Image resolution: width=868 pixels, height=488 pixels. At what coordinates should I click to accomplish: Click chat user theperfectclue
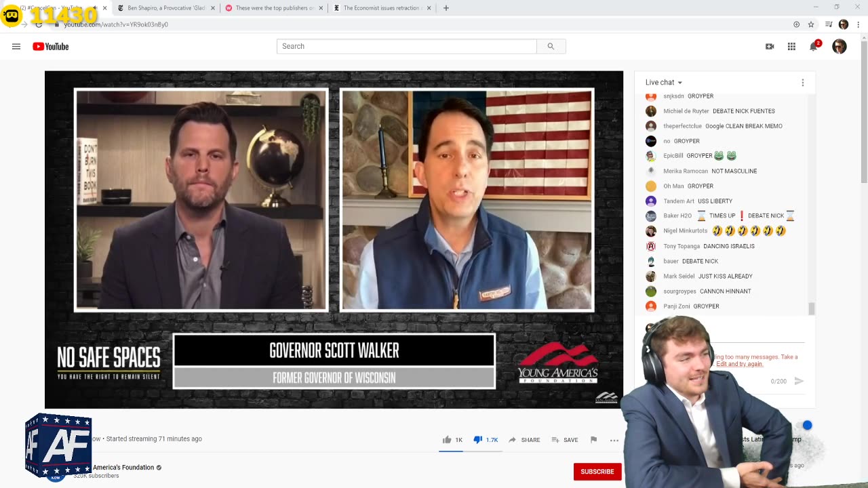click(683, 126)
